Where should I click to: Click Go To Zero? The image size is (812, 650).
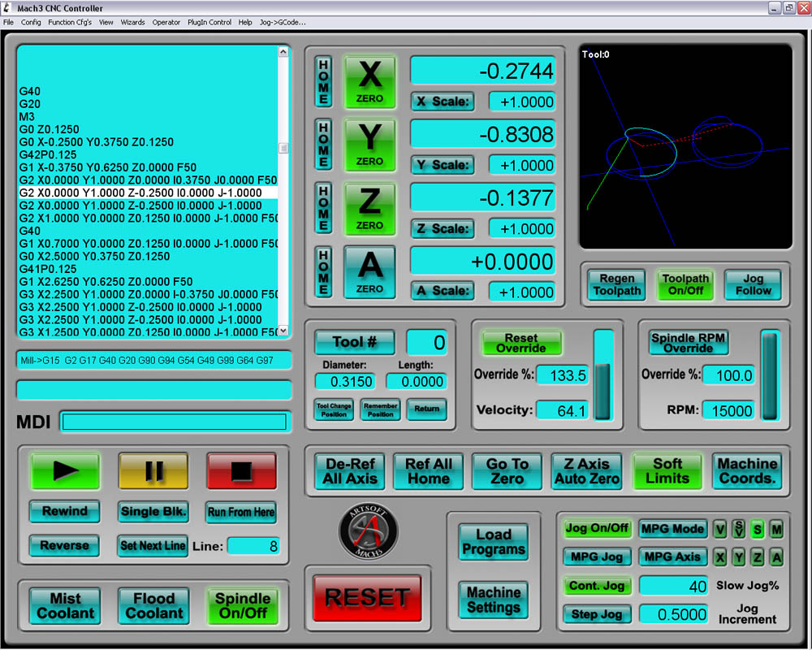point(508,470)
